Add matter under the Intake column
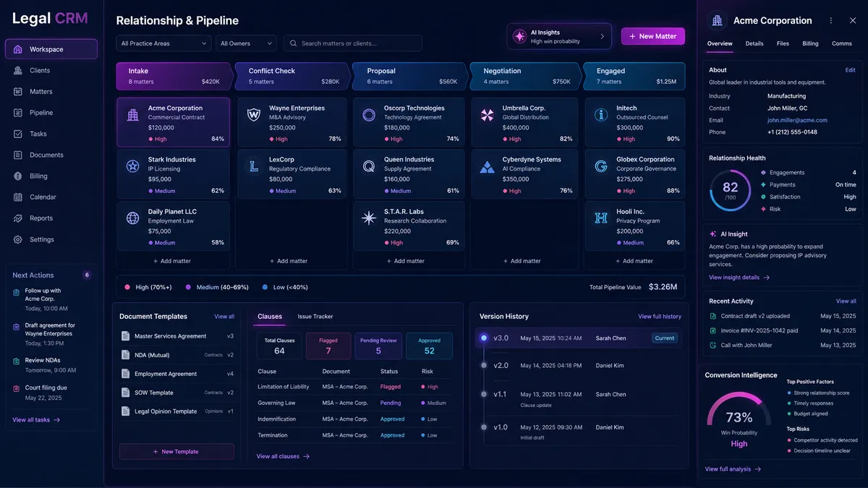Image resolution: width=868 pixels, height=488 pixels. pos(172,261)
